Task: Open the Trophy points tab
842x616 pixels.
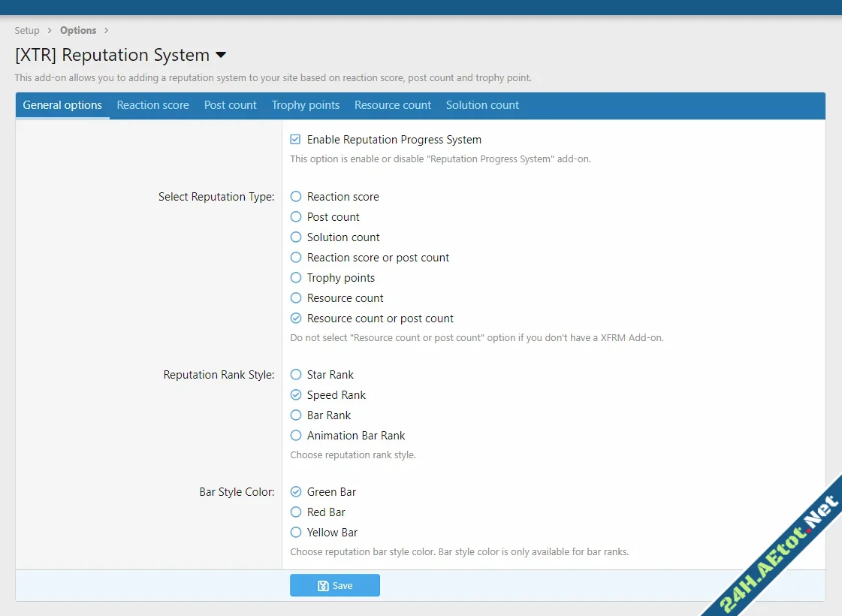Action: [x=306, y=105]
